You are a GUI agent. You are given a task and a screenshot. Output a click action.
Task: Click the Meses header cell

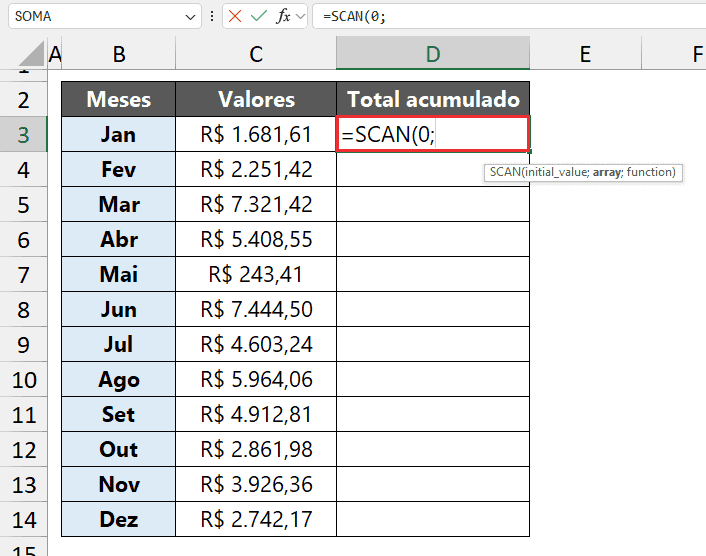[118, 99]
